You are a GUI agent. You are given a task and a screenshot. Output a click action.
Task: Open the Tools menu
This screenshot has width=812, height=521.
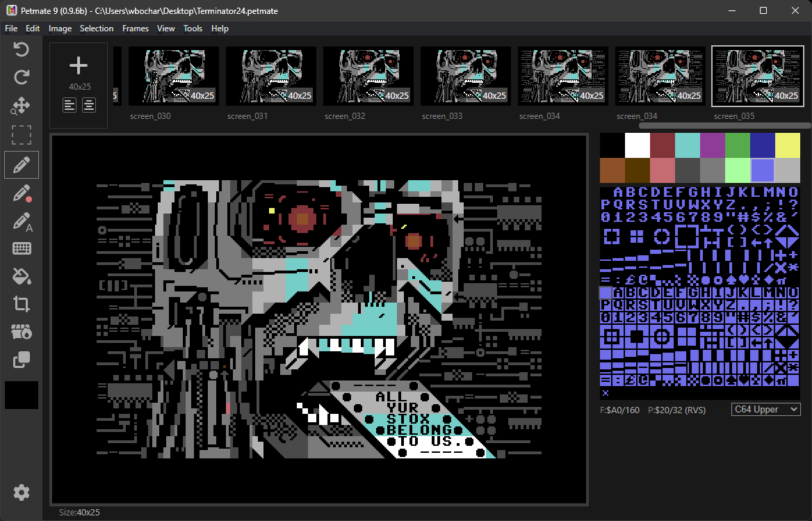193,29
